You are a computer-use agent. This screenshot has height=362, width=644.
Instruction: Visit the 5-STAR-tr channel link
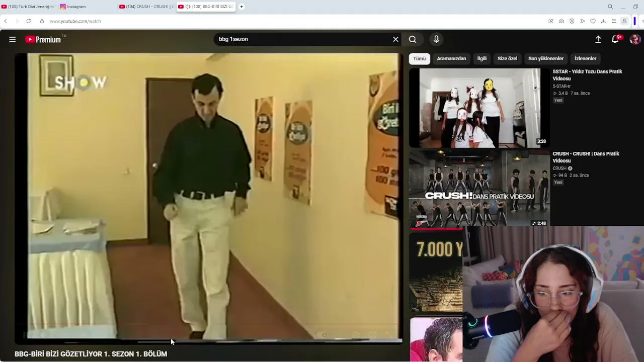coord(561,86)
